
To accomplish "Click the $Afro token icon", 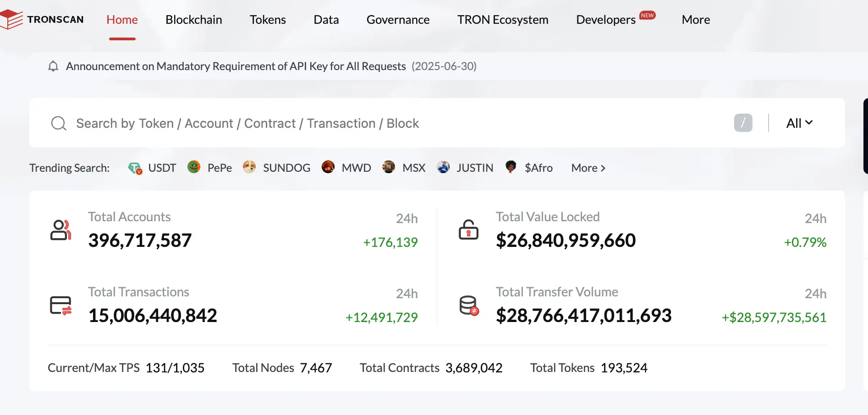I will 511,167.
